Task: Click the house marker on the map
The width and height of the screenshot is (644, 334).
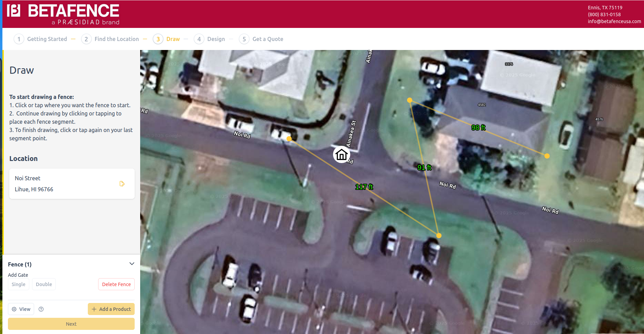Action: pos(341,155)
